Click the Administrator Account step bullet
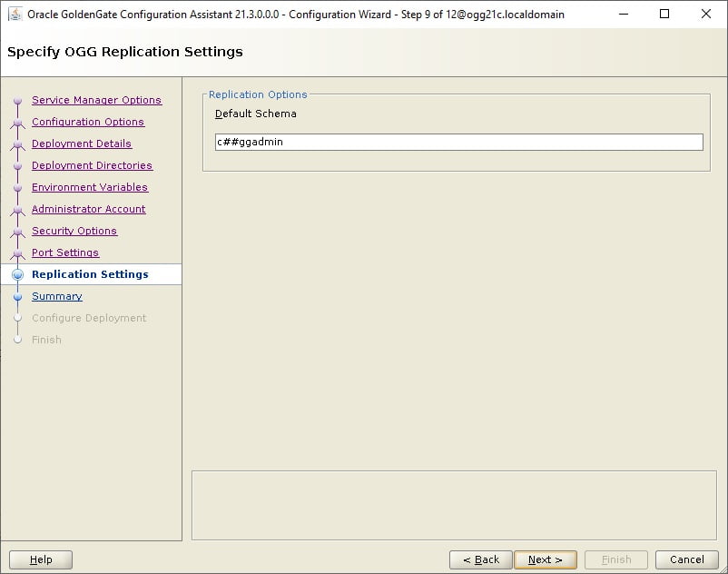This screenshot has width=728, height=574. [x=17, y=210]
